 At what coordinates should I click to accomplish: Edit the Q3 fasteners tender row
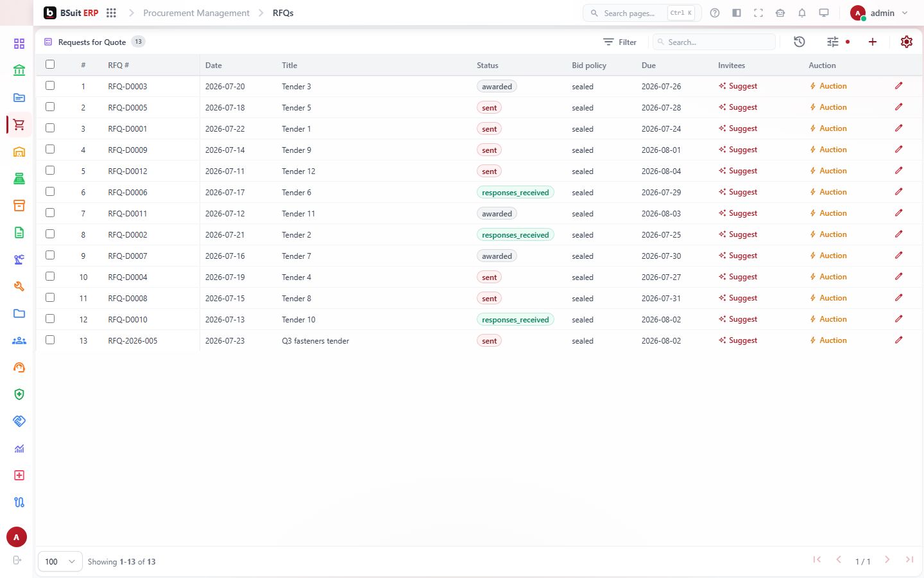pyautogui.click(x=899, y=340)
